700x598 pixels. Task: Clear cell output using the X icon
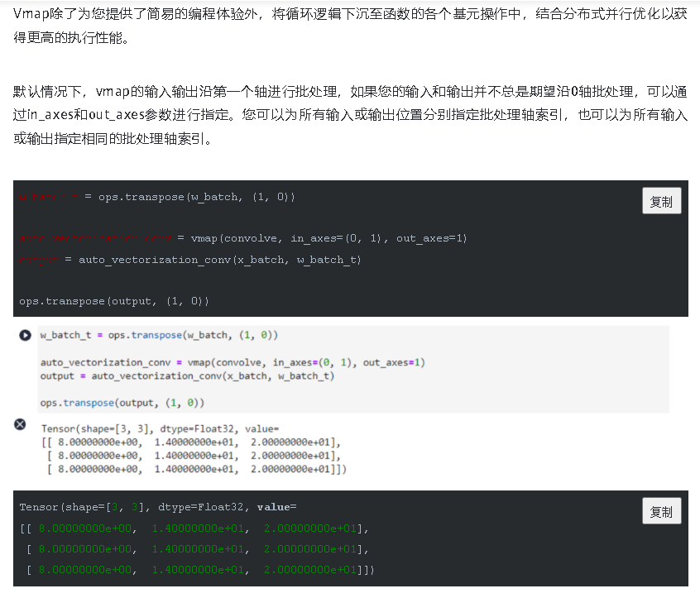tap(21, 424)
